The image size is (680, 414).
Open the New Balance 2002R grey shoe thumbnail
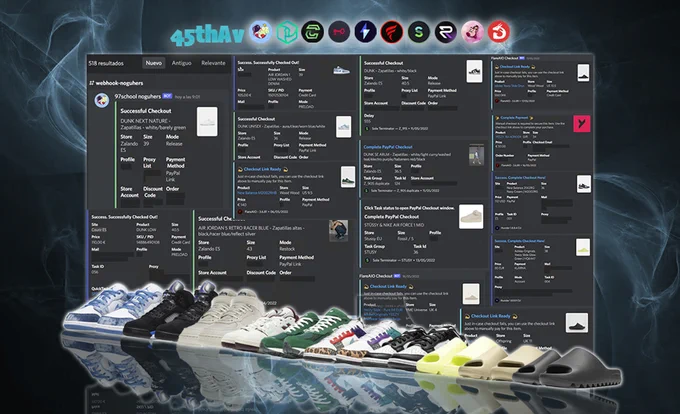click(584, 184)
